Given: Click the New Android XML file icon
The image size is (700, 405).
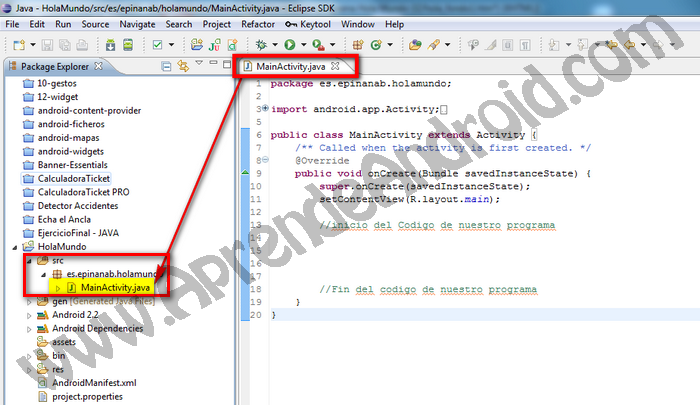Looking at the screenshot, I should 233,45.
